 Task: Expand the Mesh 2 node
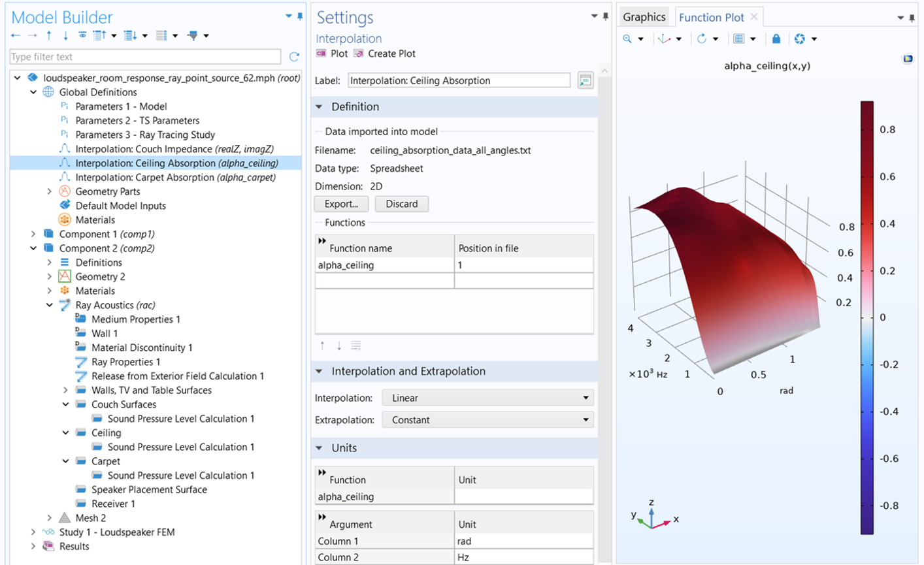(x=50, y=518)
